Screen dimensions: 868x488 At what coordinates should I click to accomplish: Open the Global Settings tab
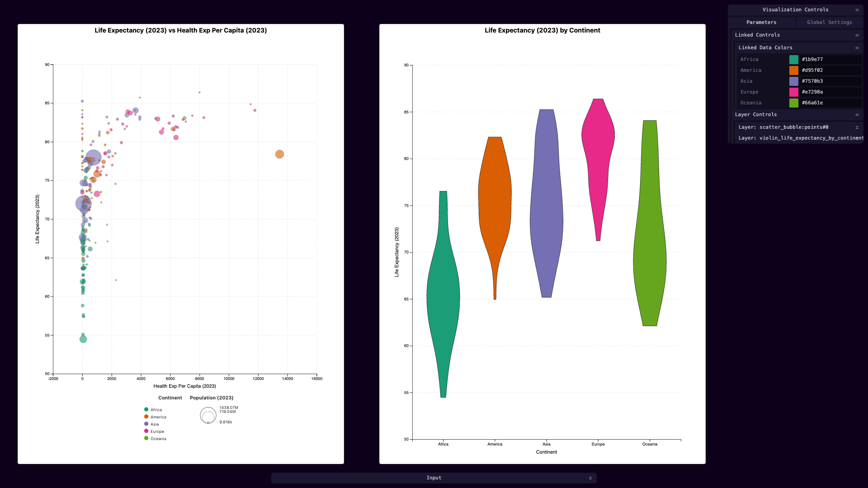tap(830, 23)
